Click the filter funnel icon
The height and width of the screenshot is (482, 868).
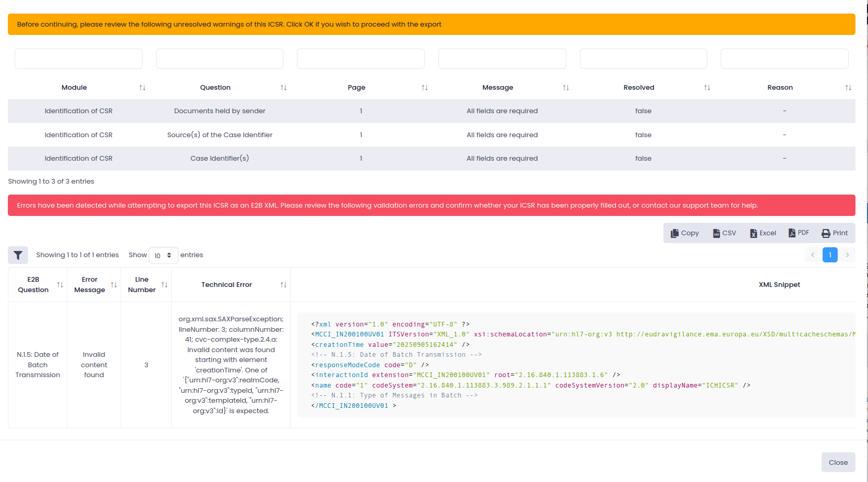(18, 255)
